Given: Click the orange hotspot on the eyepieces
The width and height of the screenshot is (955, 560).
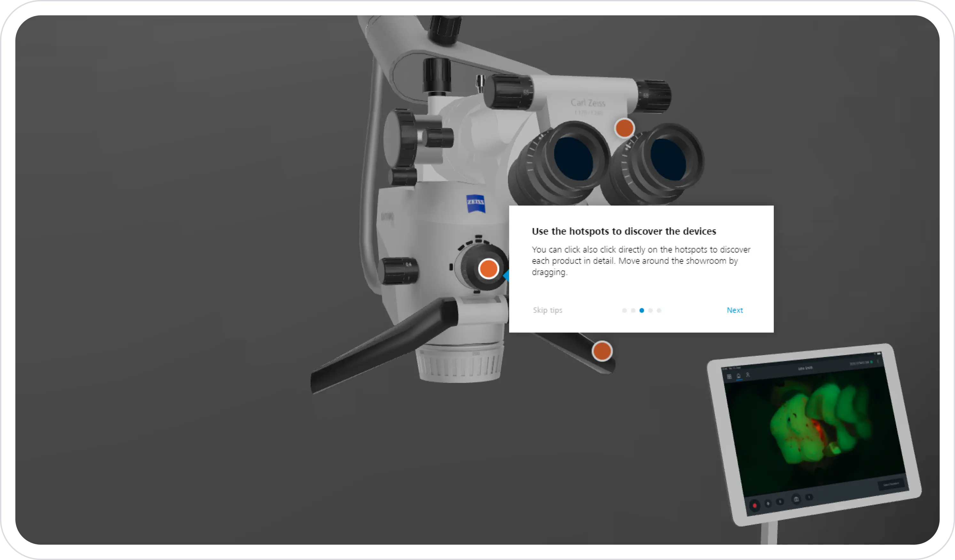Looking at the screenshot, I should point(624,128).
